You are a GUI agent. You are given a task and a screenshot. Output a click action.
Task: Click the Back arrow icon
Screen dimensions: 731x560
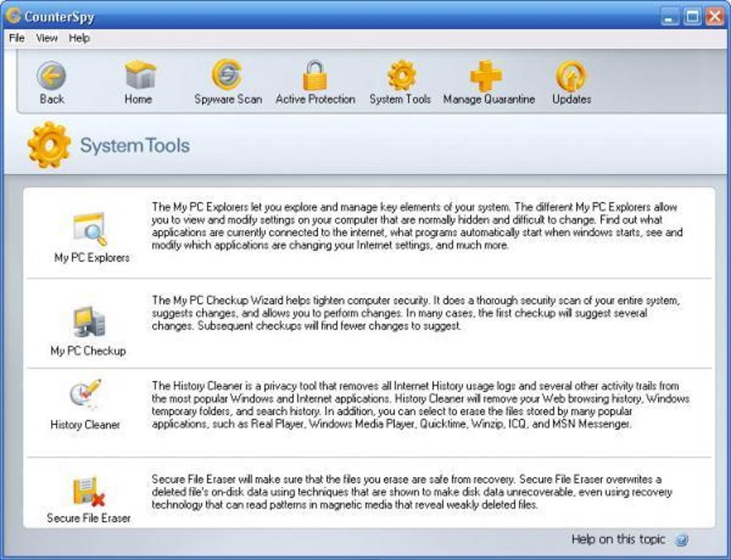52,75
